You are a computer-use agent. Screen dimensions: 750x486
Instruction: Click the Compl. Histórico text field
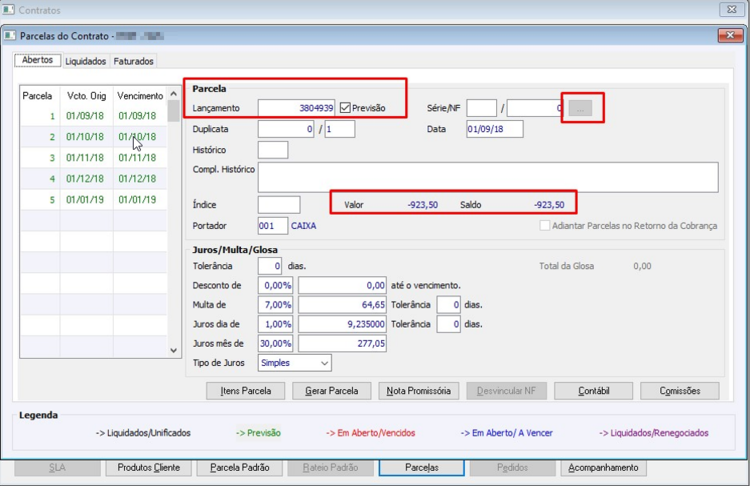coord(488,177)
